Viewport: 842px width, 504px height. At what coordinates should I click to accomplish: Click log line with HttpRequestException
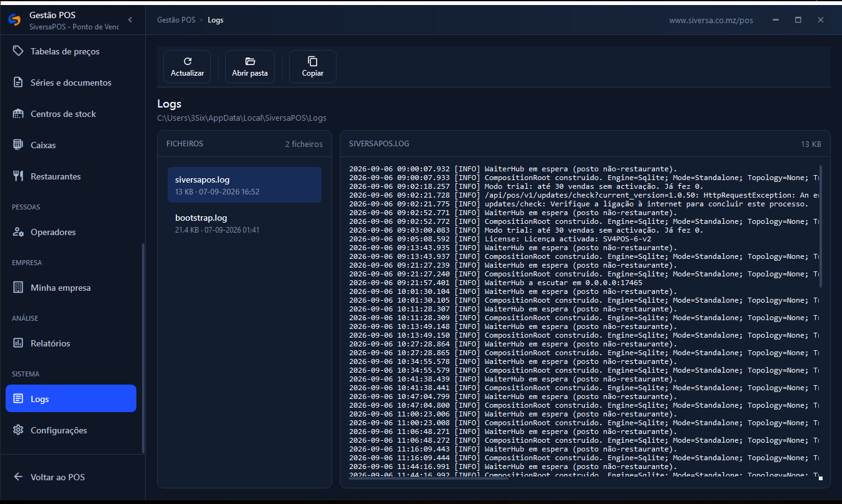pos(583,195)
